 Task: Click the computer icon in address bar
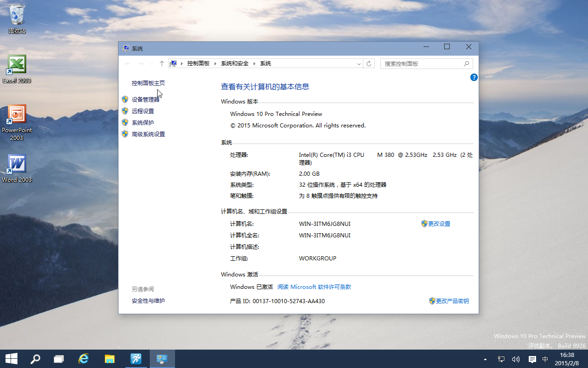[173, 63]
